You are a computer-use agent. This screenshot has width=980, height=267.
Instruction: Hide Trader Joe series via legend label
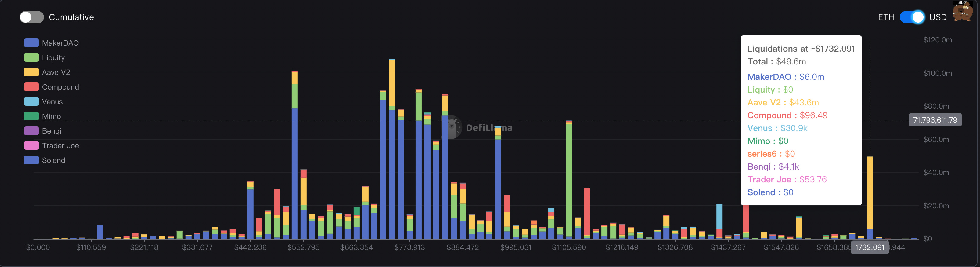point(60,145)
